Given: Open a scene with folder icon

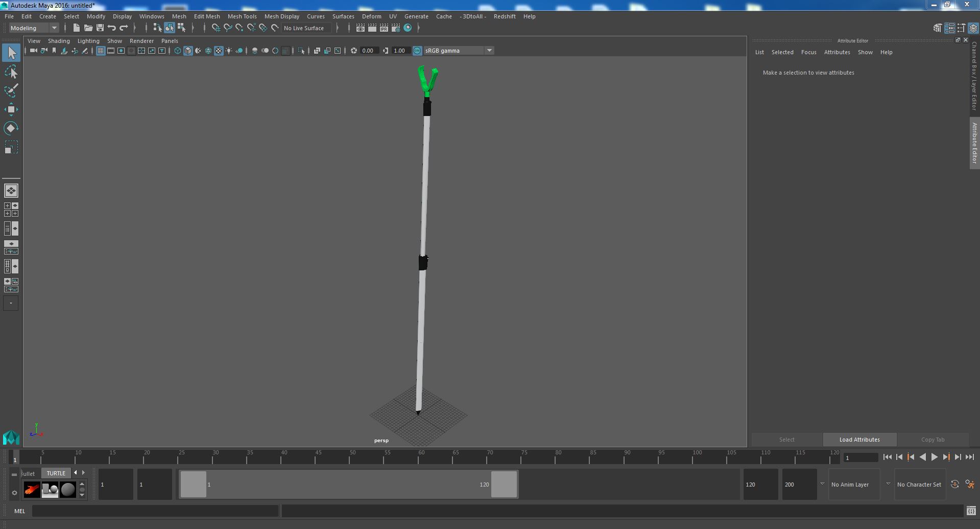Looking at the screenshot, I should (88, 28).
